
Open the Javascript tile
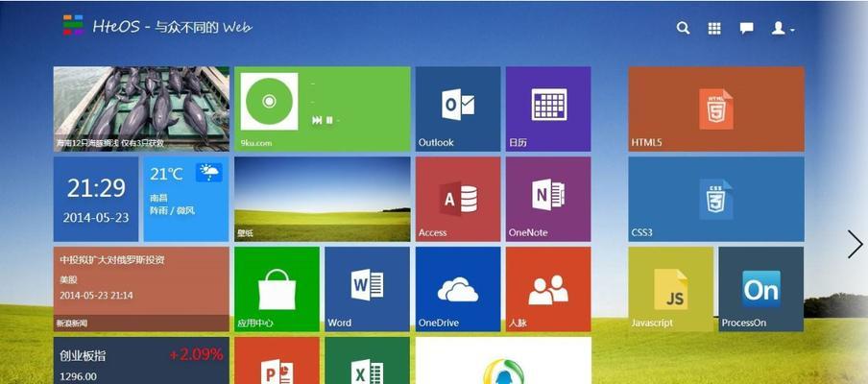pyautogui.click(x=670, y=289)
